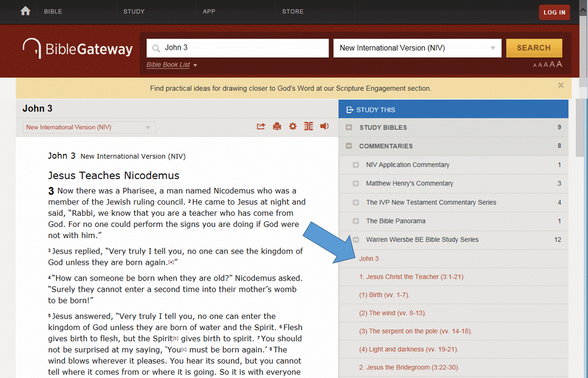Expand the STUDY BIBLES section
Viewport: 588px width, 378px height.
click(x=349, y=127)
